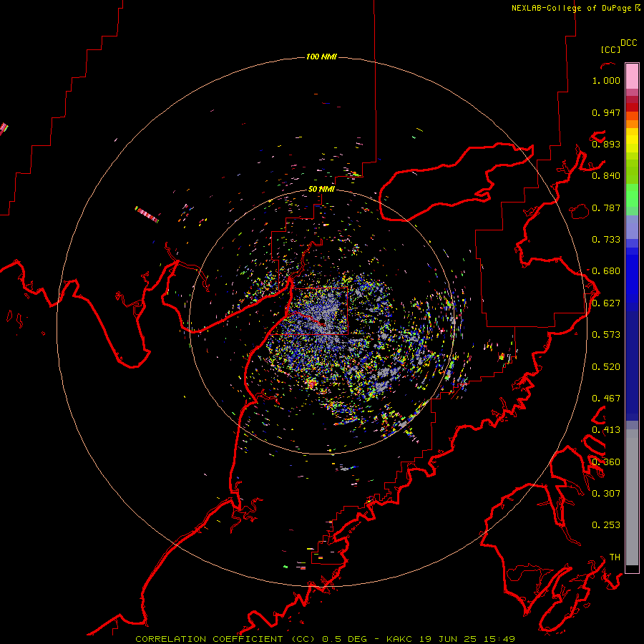Click the 50 NMI range ring label
The height and width of the screenshot is (644, 644).
pos(321,189)
